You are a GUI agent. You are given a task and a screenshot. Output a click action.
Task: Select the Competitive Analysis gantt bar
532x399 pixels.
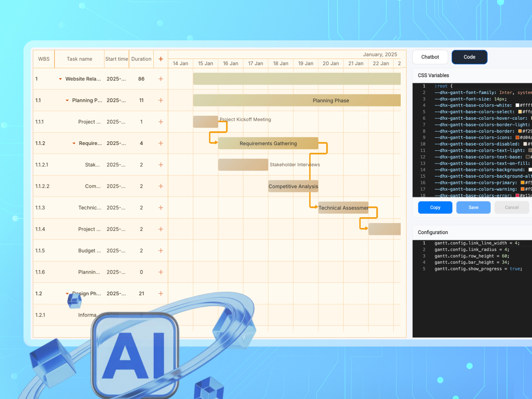click(293, 186)
